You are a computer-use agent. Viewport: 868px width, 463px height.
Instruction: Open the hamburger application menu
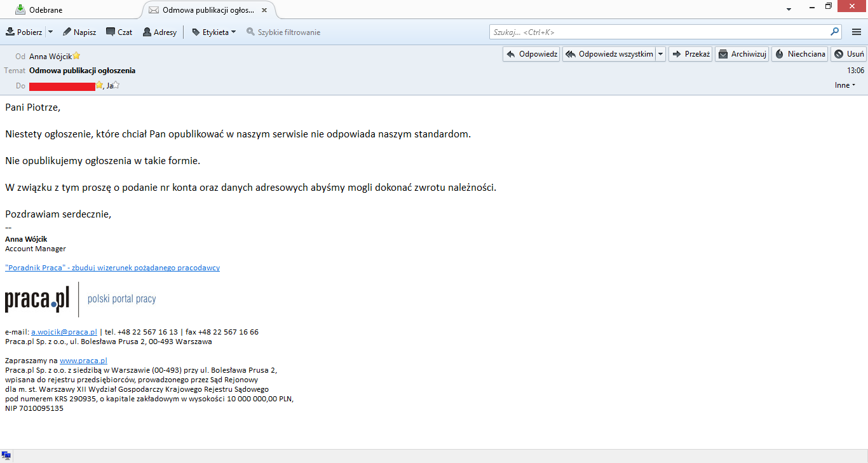pos(856,32)
